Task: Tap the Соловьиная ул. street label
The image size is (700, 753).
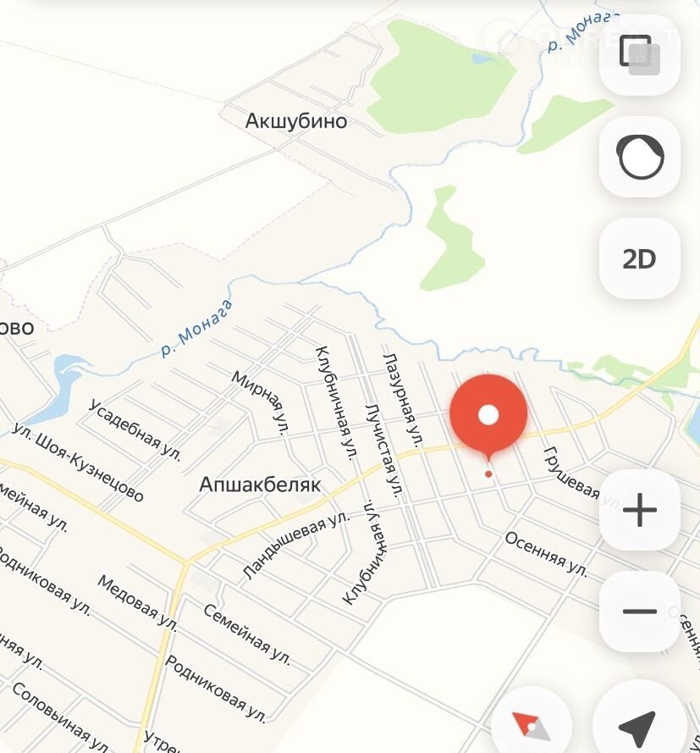Action: pyautogui.click(x=61, y=717)
